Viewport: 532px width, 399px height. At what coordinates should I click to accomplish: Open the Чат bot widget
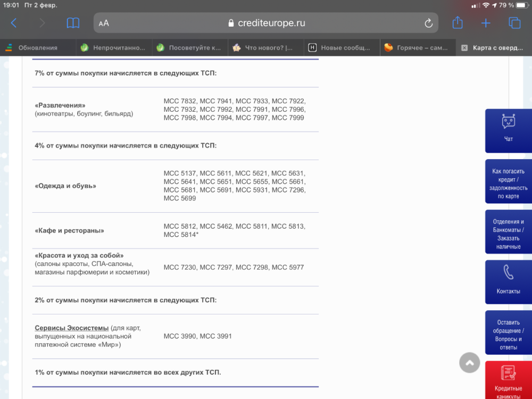[x=508, y=130]
